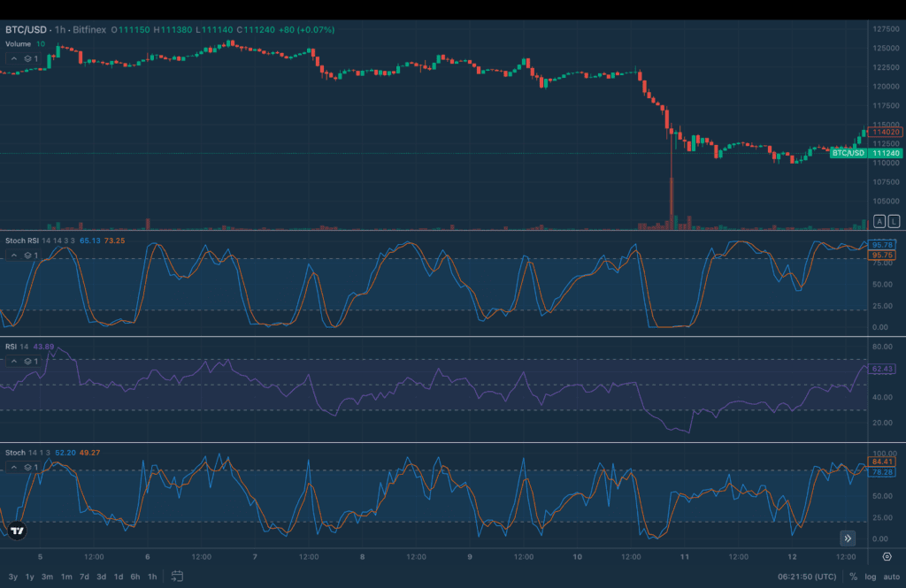
Task: Click the layers icon in RSI pane
Action: tap(31, 361)
